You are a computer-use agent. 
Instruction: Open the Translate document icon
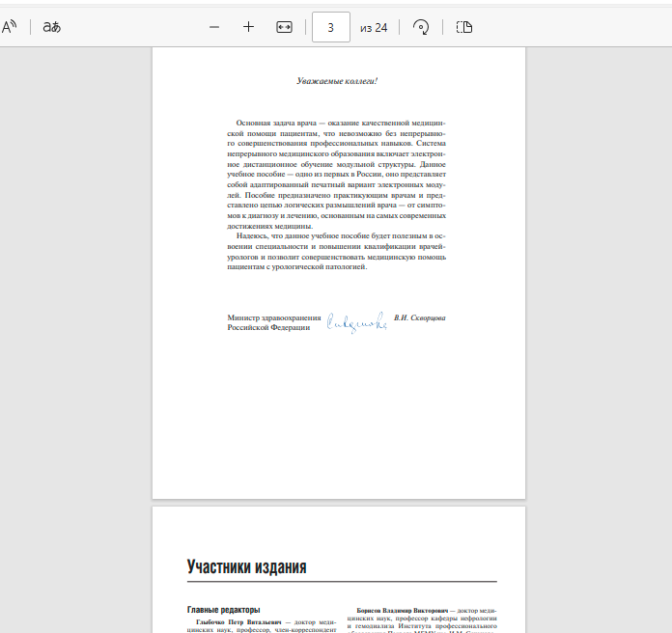click(x=52, y=27)
